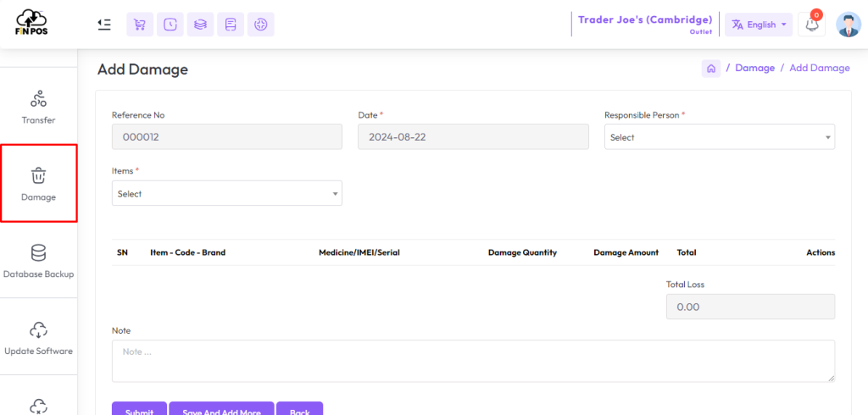Open the clock shortcut icon in toolbar
This screenshot has height=415, width=868.
click(x=170, y=25)
